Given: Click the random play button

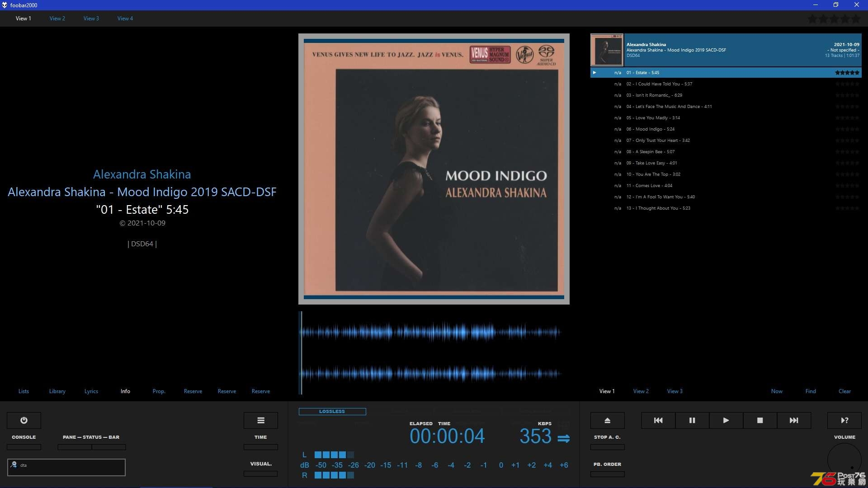Looking at the screenshot, I should pyautogui.click(x=844, y=420).
